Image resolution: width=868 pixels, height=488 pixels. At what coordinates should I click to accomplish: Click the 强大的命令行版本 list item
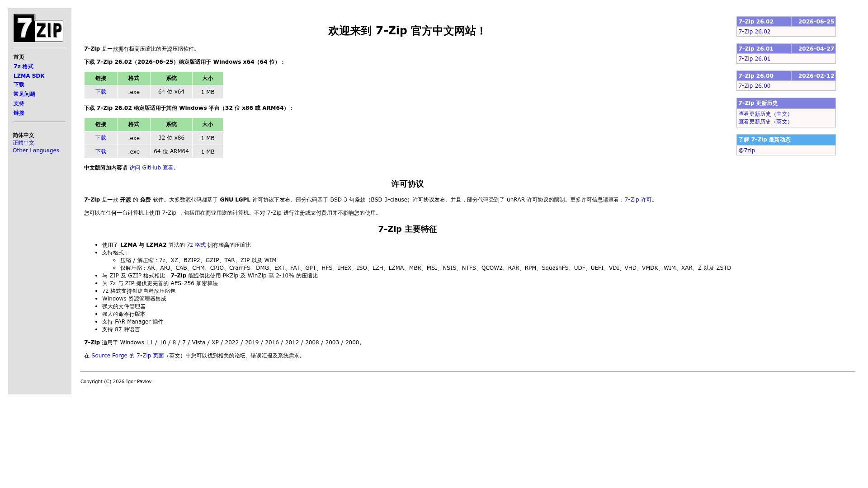click(124, 314)
